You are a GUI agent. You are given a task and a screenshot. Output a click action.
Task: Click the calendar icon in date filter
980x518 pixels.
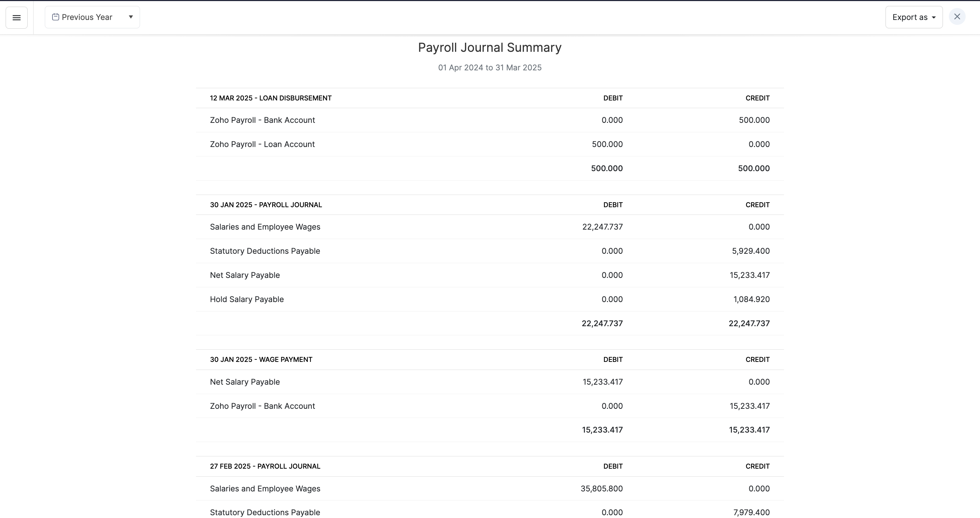pos(56,17)
